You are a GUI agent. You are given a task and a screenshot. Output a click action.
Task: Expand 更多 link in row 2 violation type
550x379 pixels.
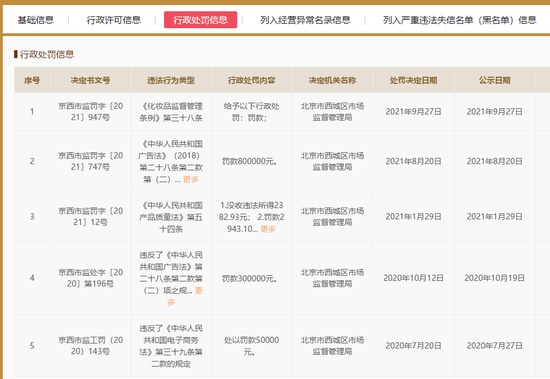[x=191, y=179]
